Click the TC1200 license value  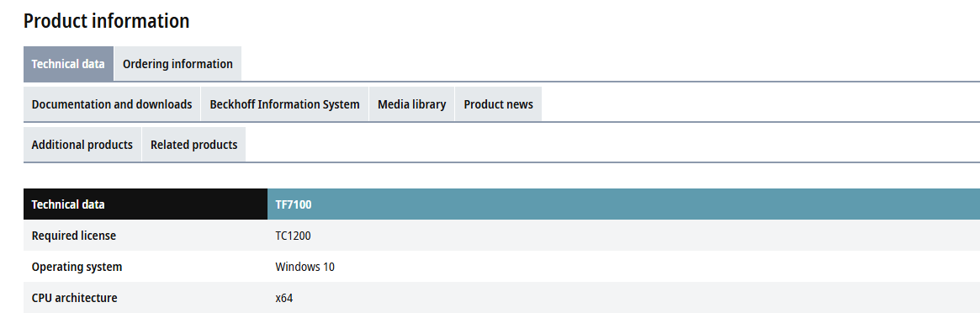coord(293,236)
